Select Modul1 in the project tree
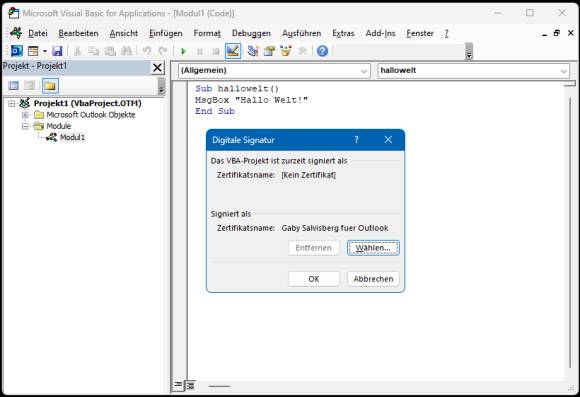This screenshot has height=397, width=580. coord(72,137)
